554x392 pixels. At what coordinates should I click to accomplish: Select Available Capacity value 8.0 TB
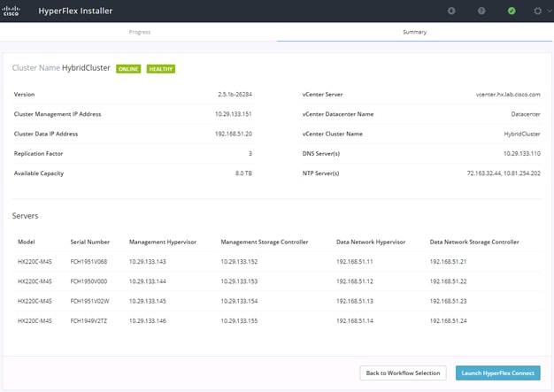coord(243,173)
